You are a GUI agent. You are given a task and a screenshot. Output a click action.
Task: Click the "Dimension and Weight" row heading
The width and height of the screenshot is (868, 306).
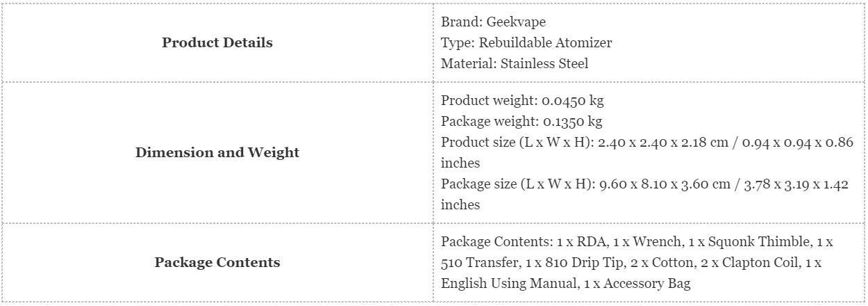[x=217, y=152]
